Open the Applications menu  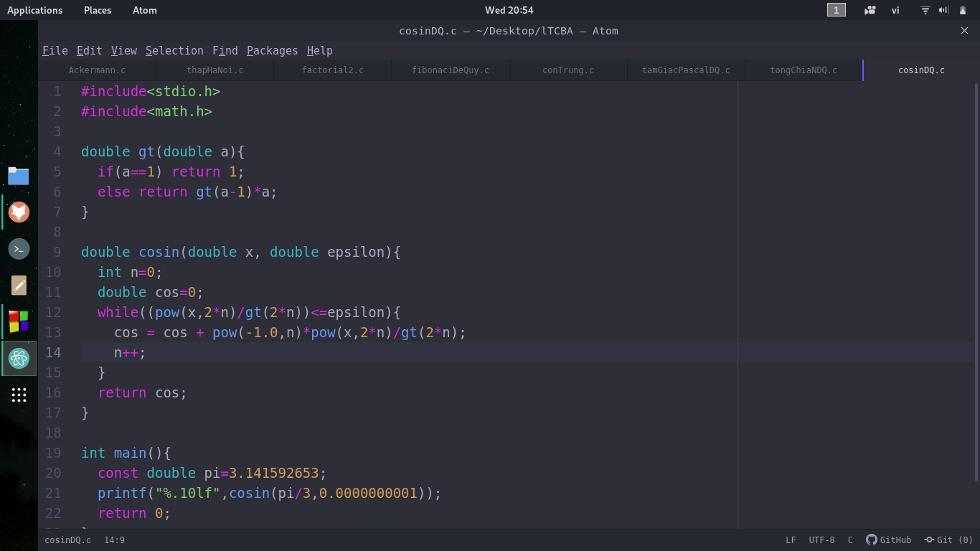coord(34,10)
